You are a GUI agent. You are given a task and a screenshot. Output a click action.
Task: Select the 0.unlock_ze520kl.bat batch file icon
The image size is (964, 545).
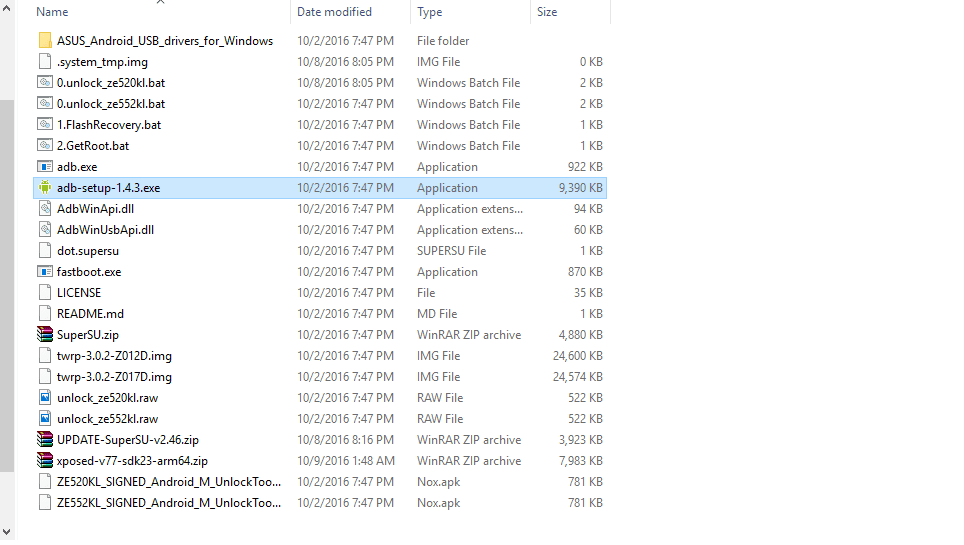[x=45, y=82]
